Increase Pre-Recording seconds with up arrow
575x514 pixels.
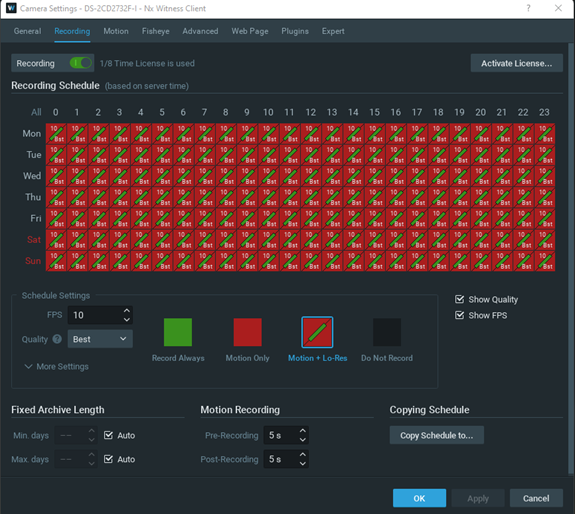[303, 431]
